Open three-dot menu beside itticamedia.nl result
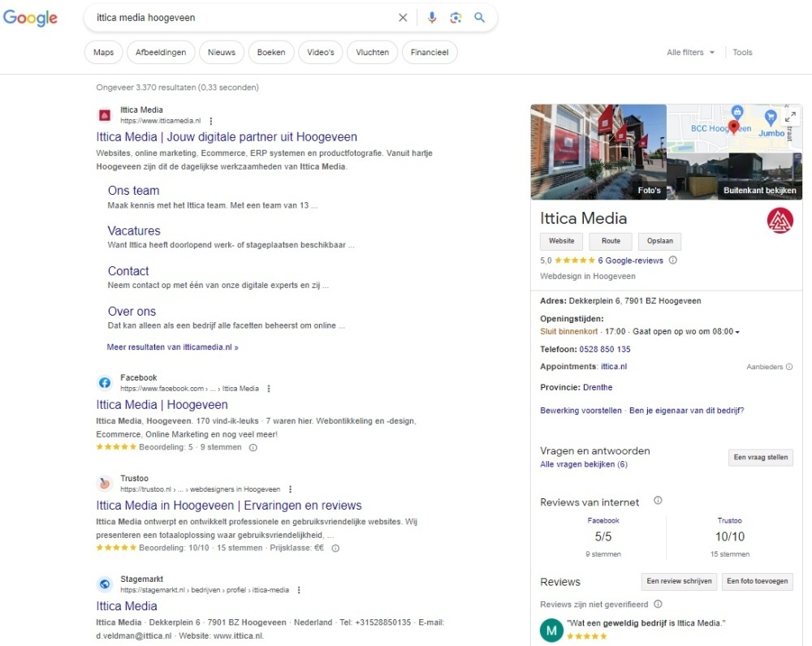812x646 pixels. click(x=211, y=121)
